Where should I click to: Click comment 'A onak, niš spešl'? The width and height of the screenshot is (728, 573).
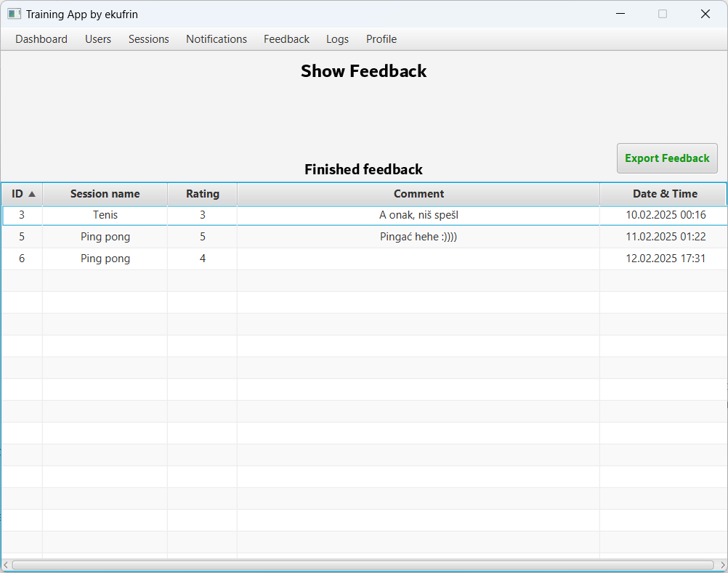pos(418,215)
